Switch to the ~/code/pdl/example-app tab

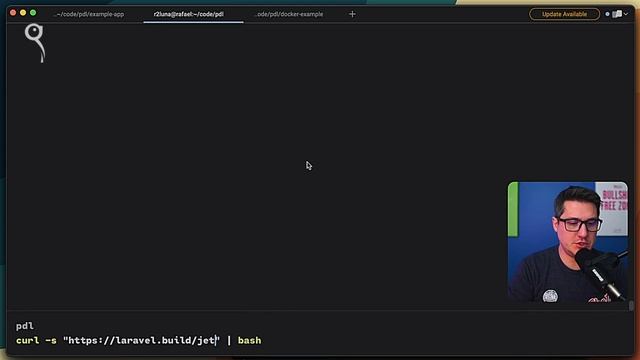(89, 14)
